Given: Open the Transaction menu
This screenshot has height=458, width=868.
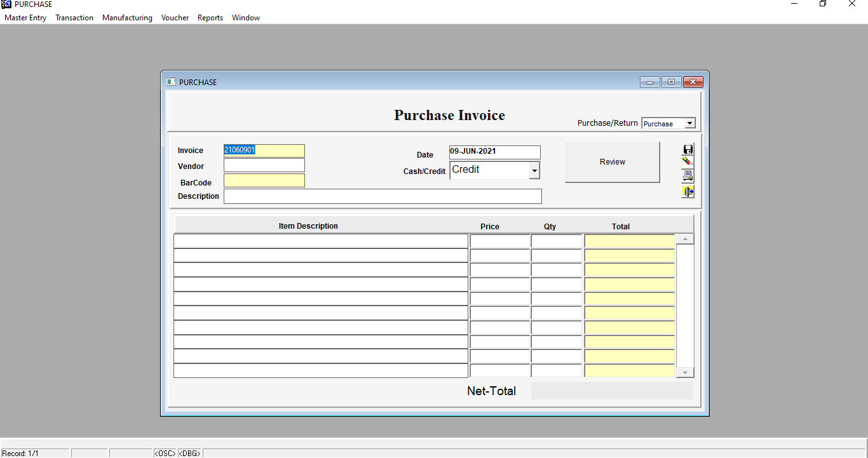Looking at the screenshot, I should coord(74,18).
